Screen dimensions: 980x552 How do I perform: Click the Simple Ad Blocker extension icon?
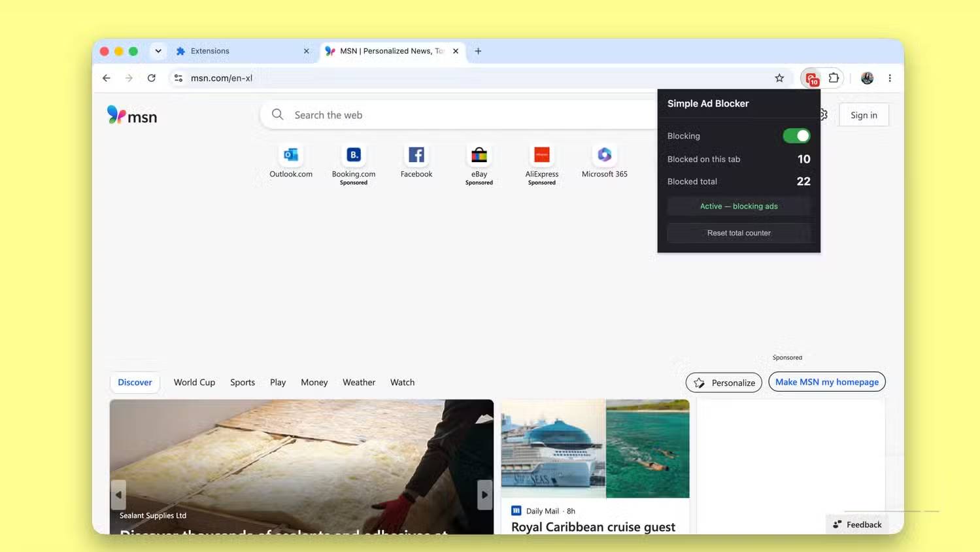tap(812, 78)
